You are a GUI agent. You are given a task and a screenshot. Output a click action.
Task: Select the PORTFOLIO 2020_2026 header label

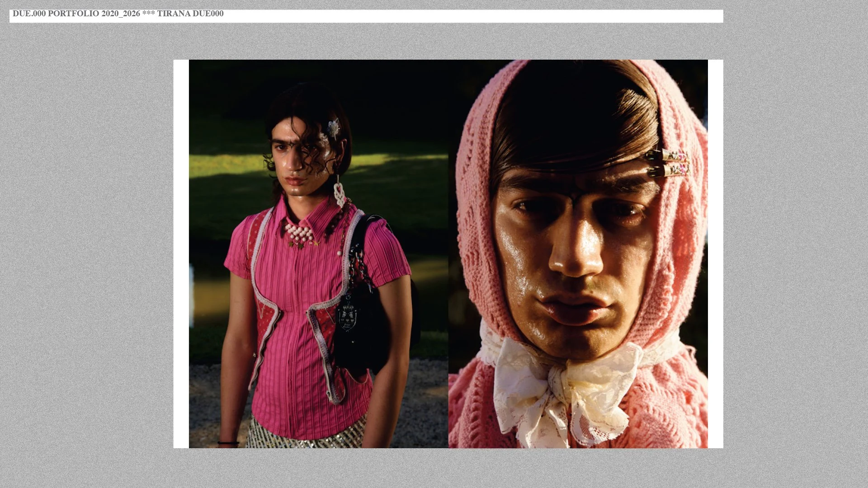coord(94,14)
